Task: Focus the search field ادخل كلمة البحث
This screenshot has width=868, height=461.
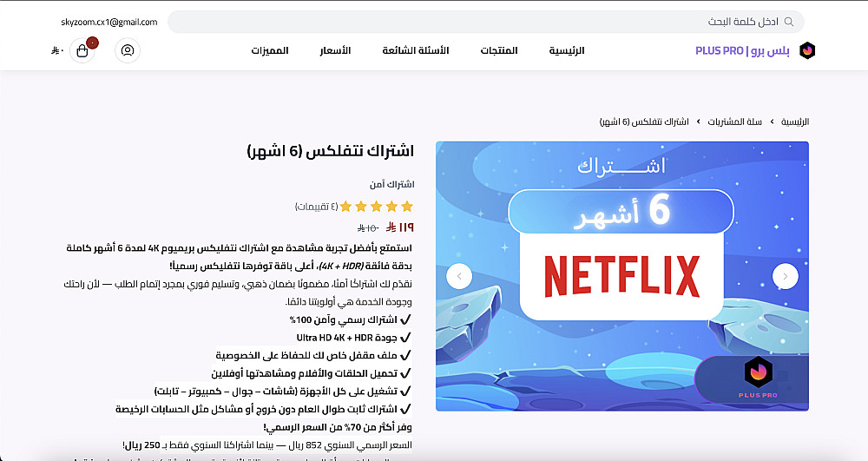Action: [485, 22]
